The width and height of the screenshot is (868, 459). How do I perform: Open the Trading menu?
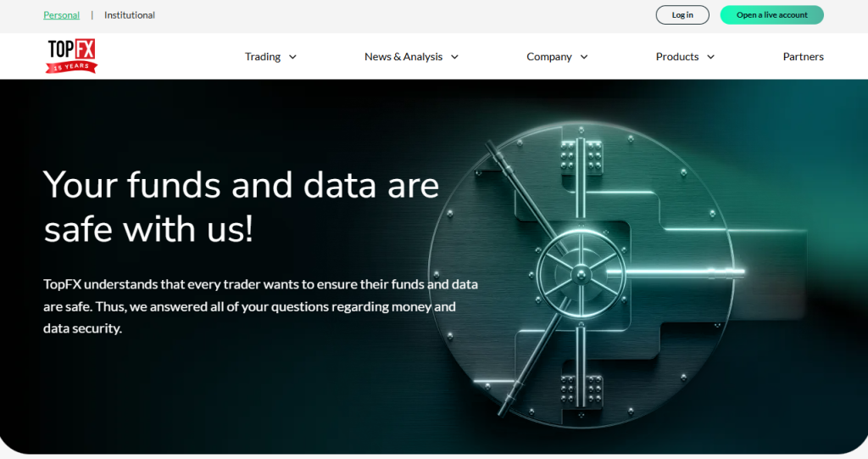pyautogui.click(x=263, y=57)
